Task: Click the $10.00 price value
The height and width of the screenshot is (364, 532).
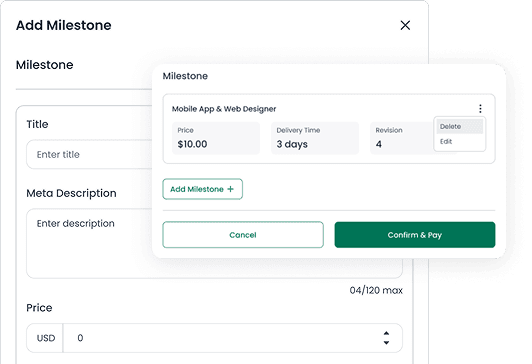Action: pos(192,144)
